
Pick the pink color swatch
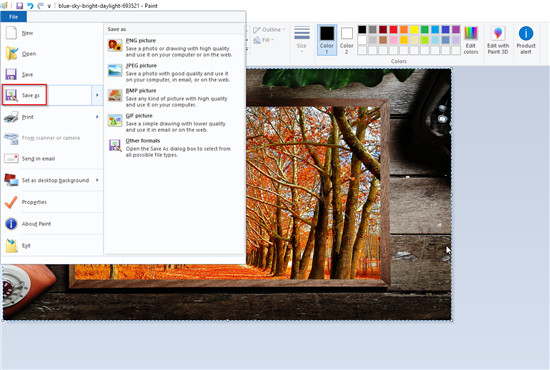pos(393,40)
